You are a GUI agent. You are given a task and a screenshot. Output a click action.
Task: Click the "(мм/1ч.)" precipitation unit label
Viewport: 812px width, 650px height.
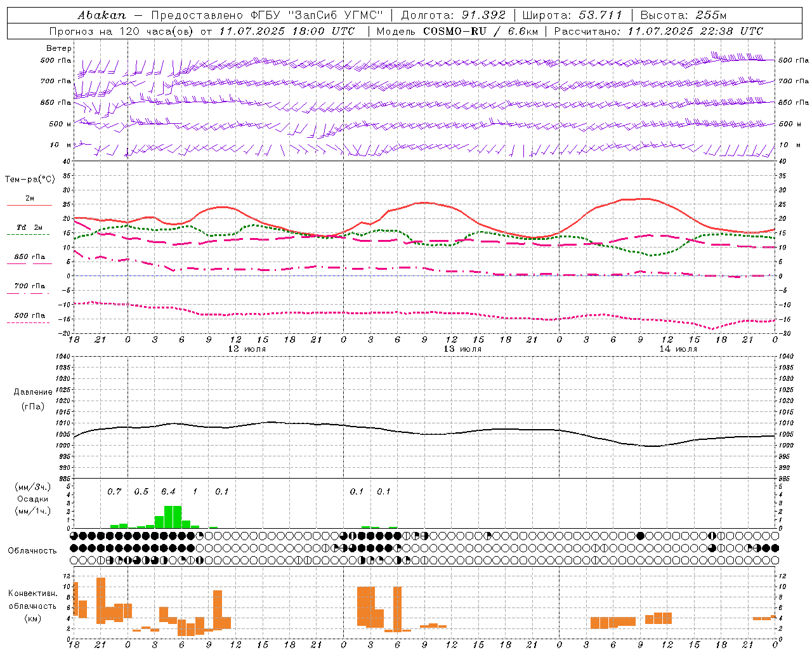(33, 511)
